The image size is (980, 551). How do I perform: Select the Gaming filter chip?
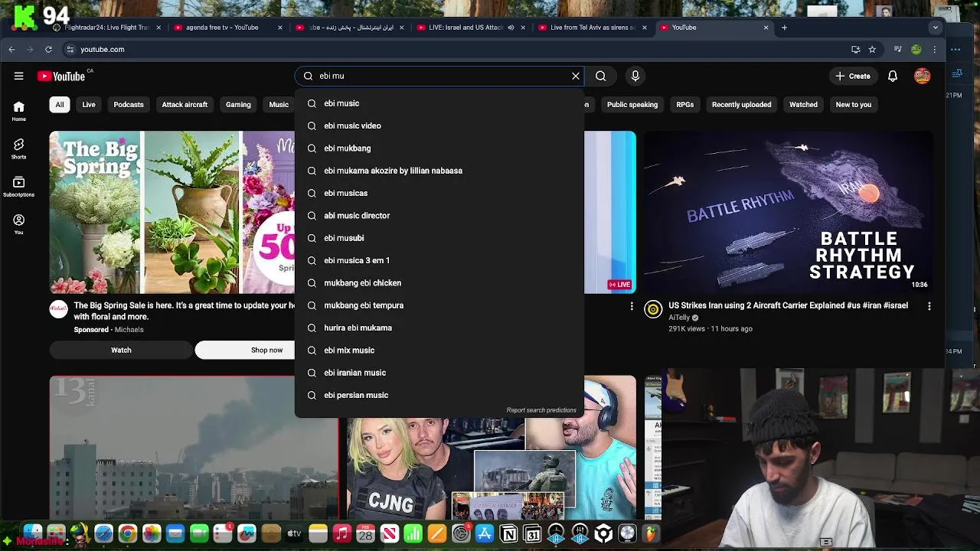point(238,104)
